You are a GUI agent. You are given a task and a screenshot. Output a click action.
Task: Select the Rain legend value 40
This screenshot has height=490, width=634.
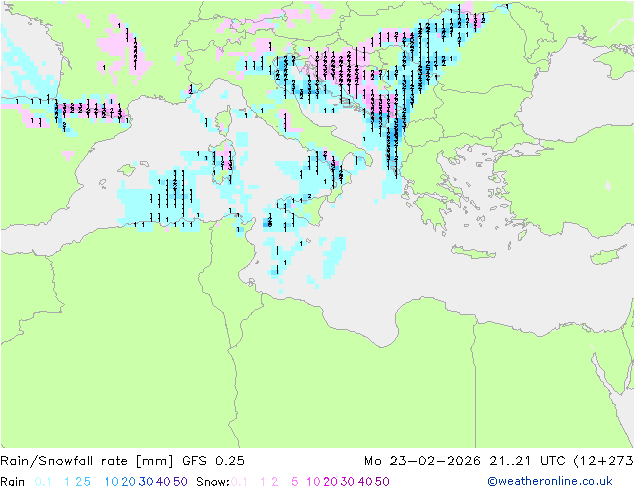[163, 482]
